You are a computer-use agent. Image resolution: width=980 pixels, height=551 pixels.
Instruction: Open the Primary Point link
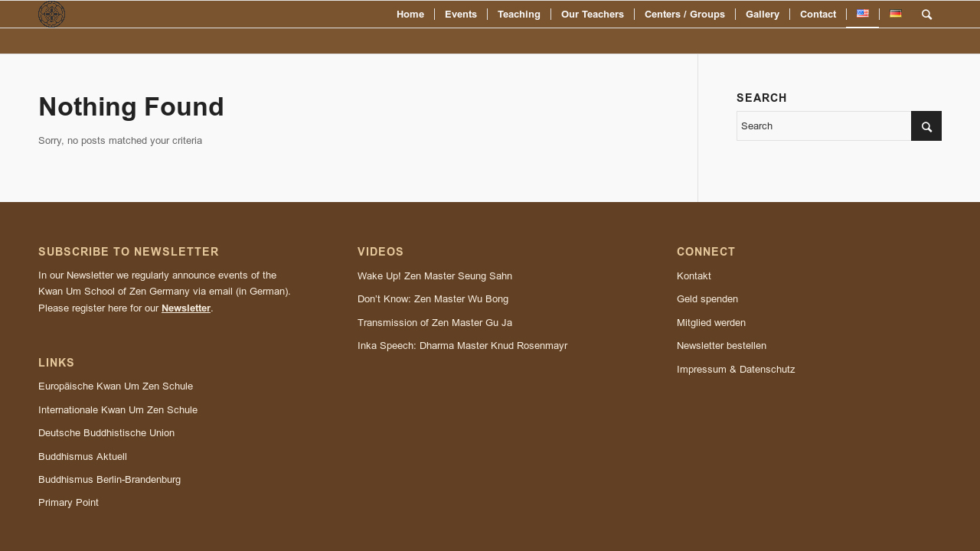point(68,503)
